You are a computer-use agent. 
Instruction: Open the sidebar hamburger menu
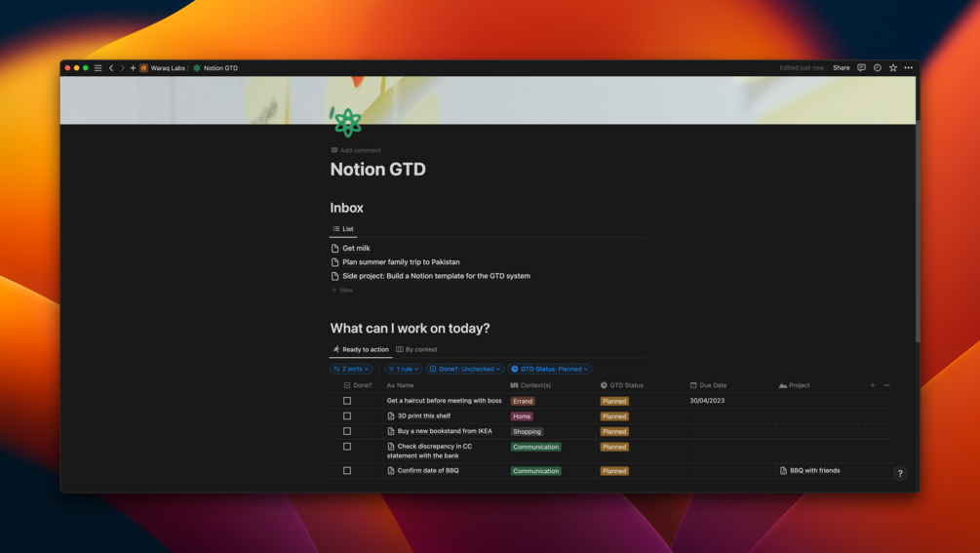coord(98,68)
